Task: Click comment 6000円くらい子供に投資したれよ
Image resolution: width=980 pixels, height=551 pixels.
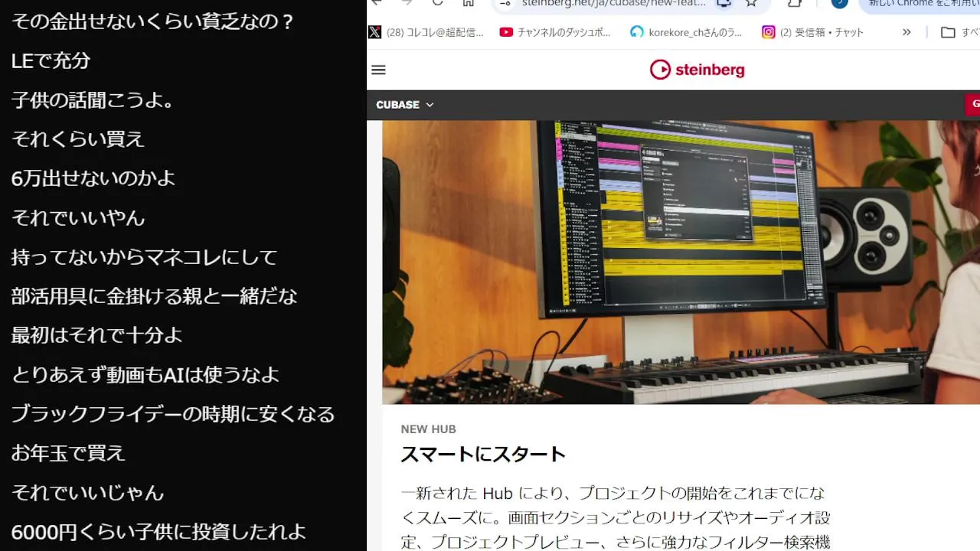Action: [x=158, y=532]
